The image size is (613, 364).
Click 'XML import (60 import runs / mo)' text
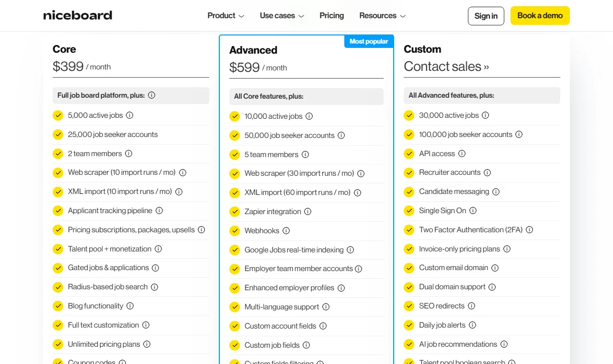(x=297, y=193)
